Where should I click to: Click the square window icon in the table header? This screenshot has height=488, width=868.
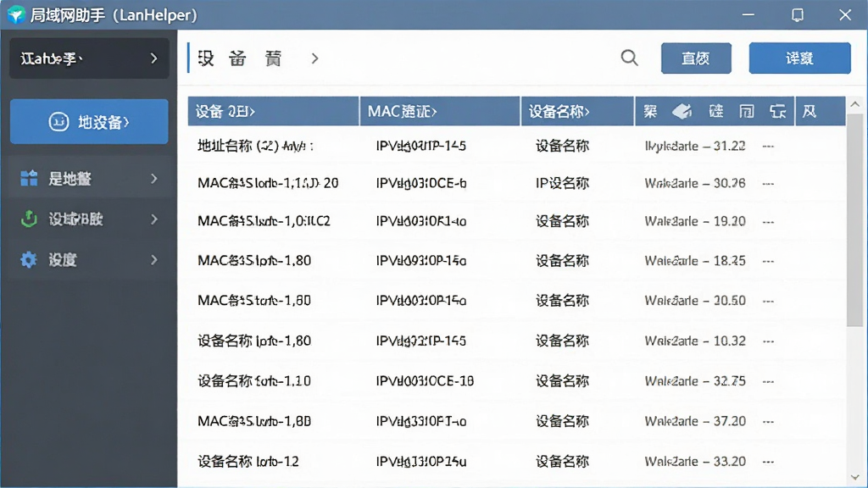point(747,111)
